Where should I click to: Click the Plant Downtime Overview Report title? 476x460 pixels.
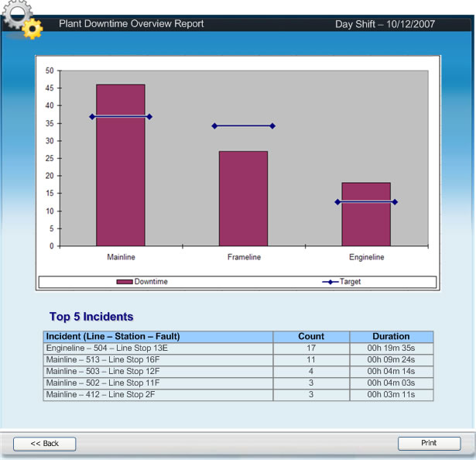(x=132, y=24)
